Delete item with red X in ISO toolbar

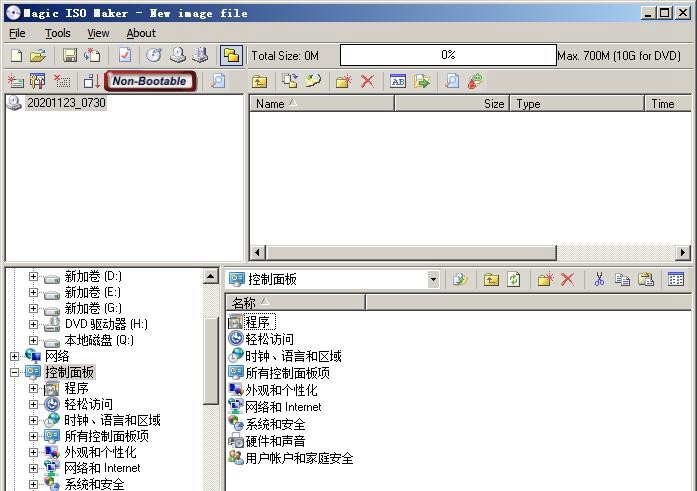367,81
